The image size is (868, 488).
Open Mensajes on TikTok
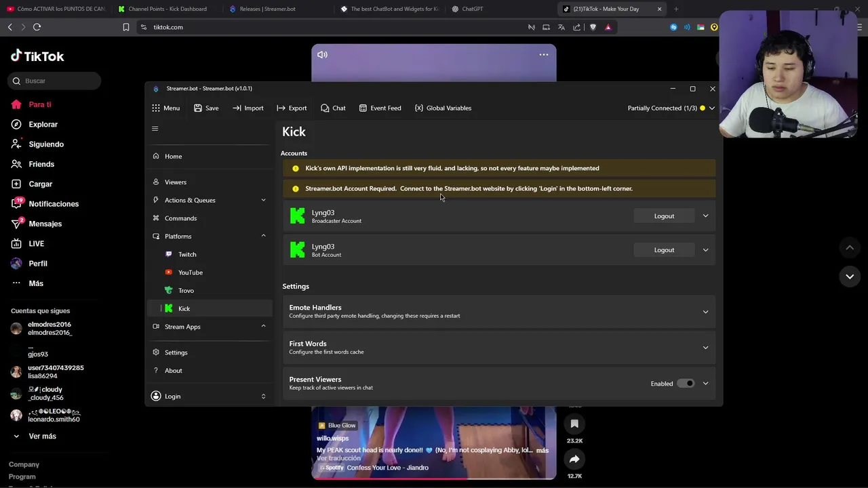coord(37,224)
